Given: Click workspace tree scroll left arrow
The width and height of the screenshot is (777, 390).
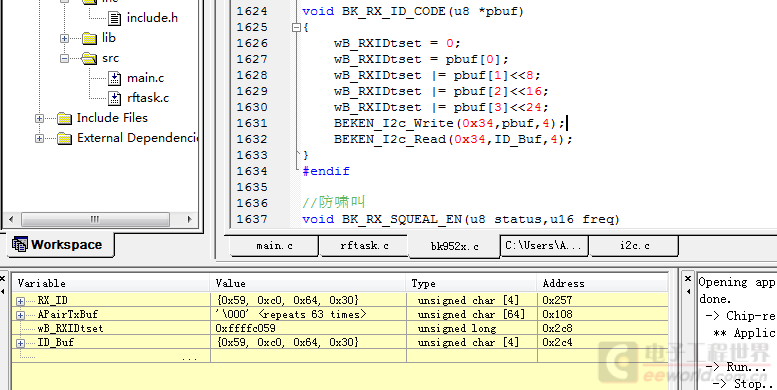Looking at the screenshot, I should coord(11,219).
